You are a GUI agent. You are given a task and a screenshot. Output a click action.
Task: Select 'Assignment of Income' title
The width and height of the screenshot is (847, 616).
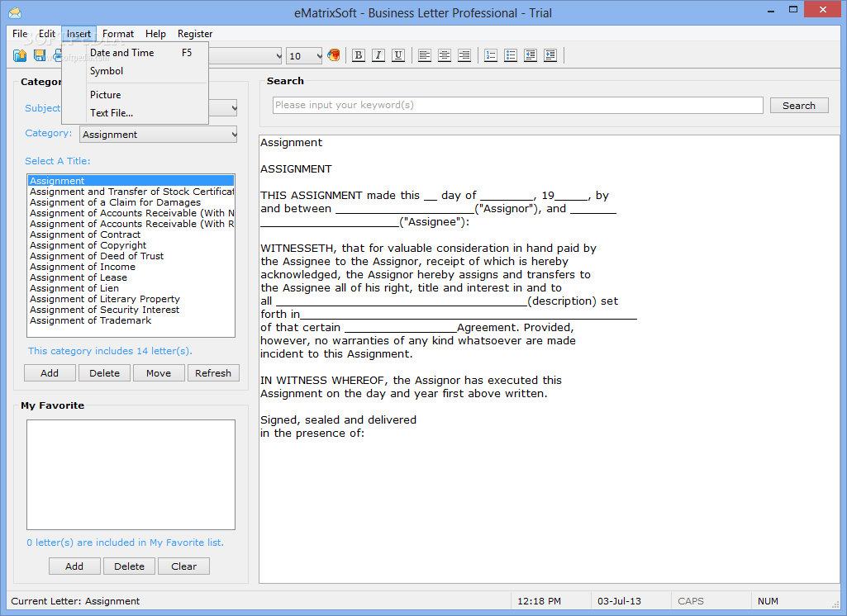pyautogui.click(x=131, y=267)
